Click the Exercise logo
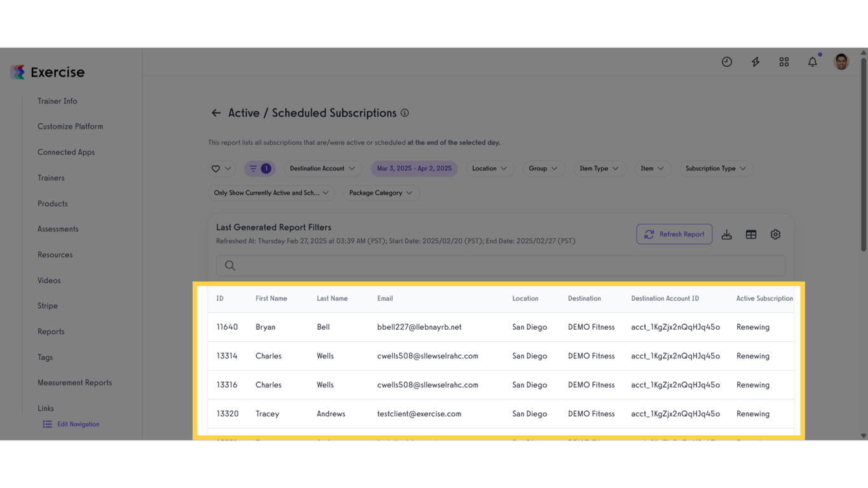The height and width of the screenshot is (488, 868). [x=48, y=72]
